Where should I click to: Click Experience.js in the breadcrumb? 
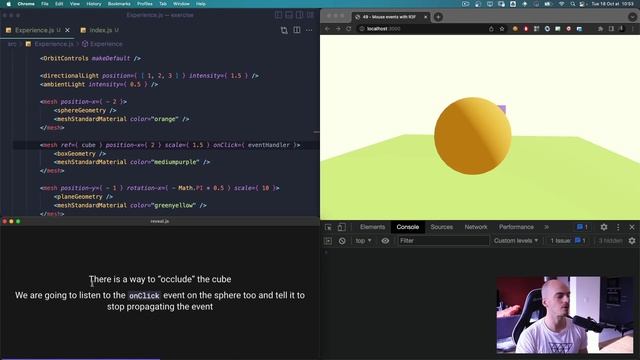click(x=53, y=44)
